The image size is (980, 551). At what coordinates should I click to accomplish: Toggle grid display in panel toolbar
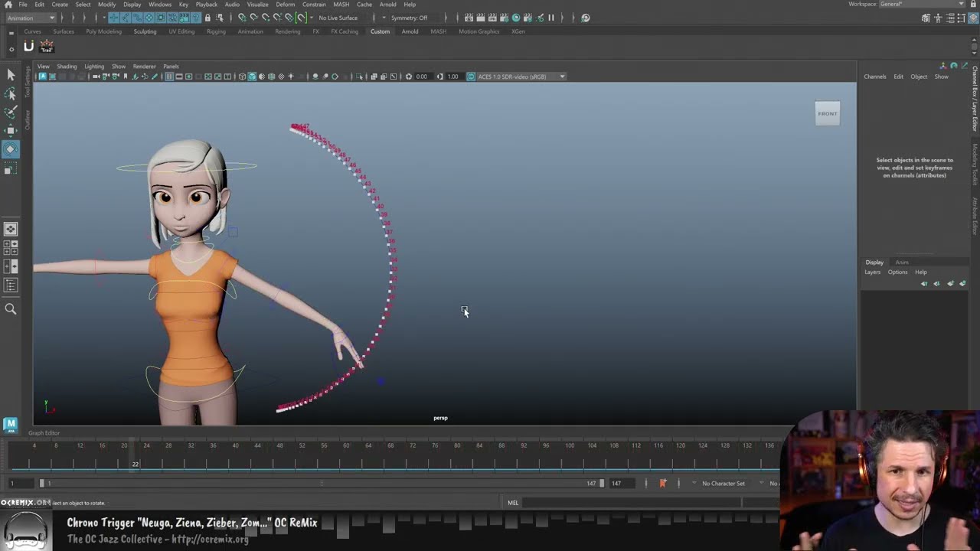[x=169, y=77]
